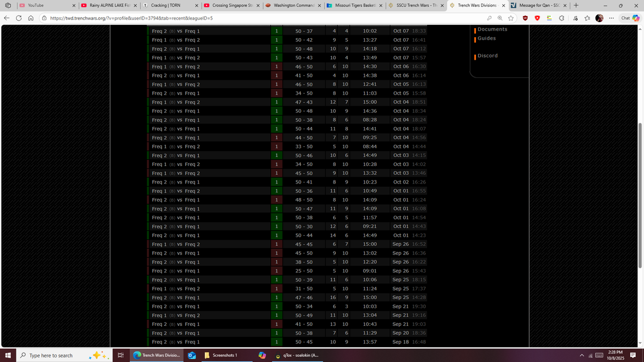644x362 pixels.
Task: Click the date cell Sep 25 17:37
Action: 409,289
